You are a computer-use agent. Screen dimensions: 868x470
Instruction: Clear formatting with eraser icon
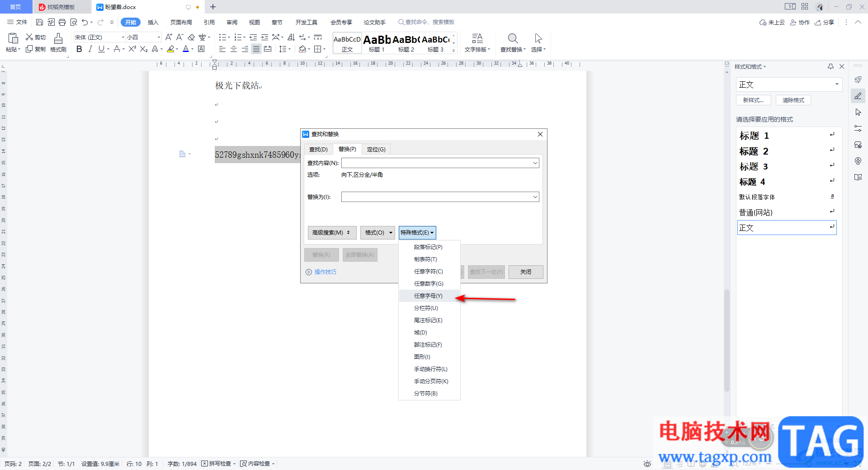(x=191, y=37)
